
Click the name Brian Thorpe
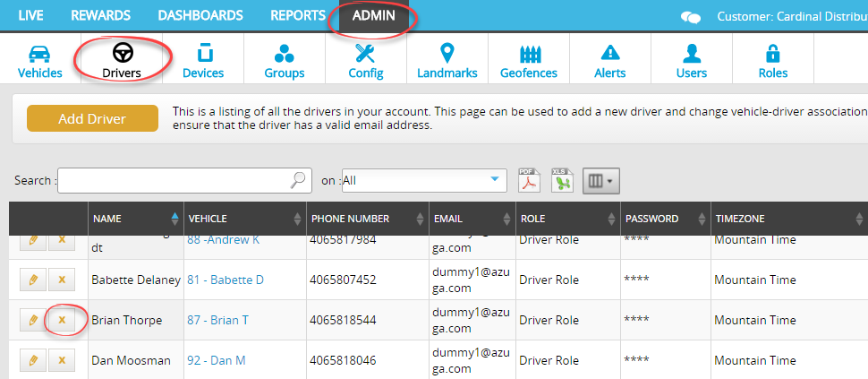tap(127, 320)
